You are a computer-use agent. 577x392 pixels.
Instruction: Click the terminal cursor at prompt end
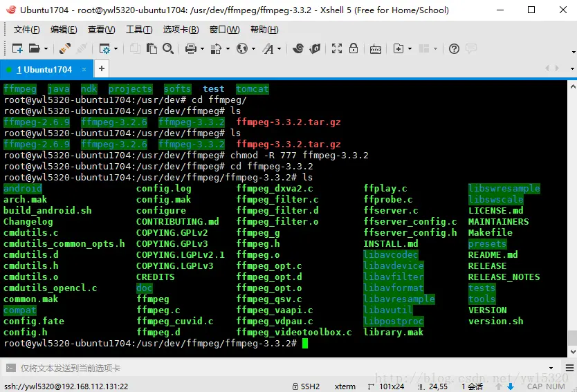coord(305,343)
